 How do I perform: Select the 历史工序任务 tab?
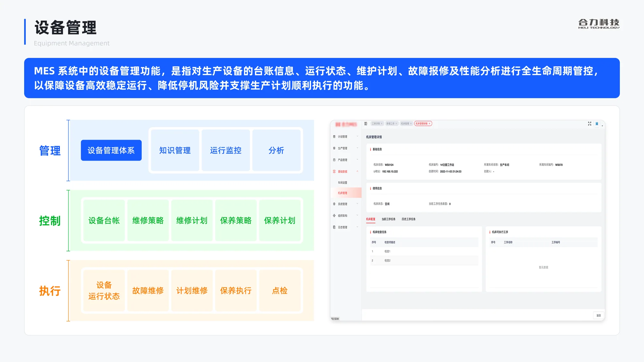(x=408, y=219)
